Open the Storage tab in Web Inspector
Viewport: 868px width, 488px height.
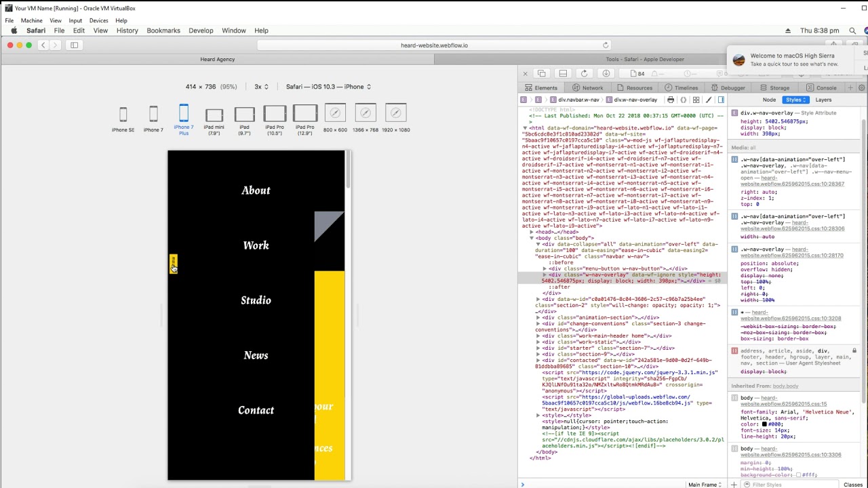(x=774, y=88)
